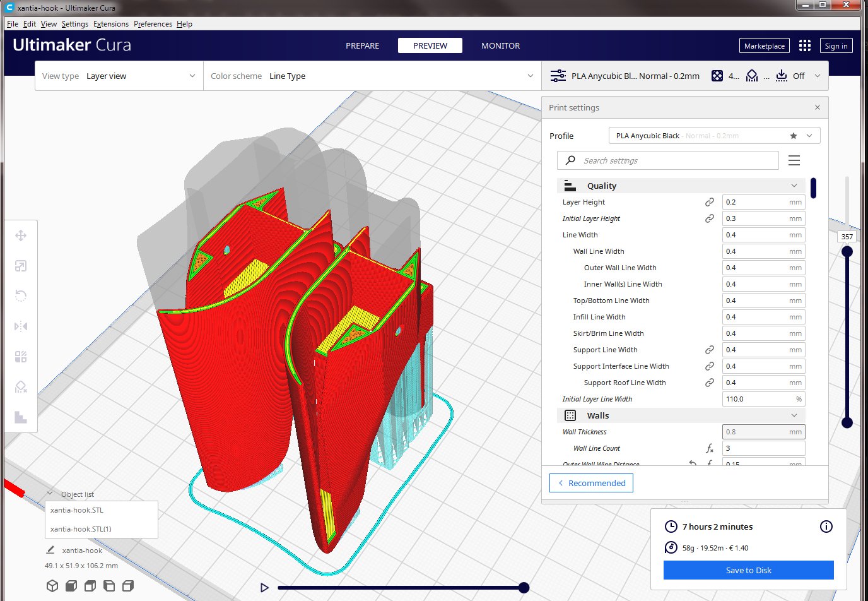Select the Rotate tool icon
868x601 pixels.
coord(21,296)
